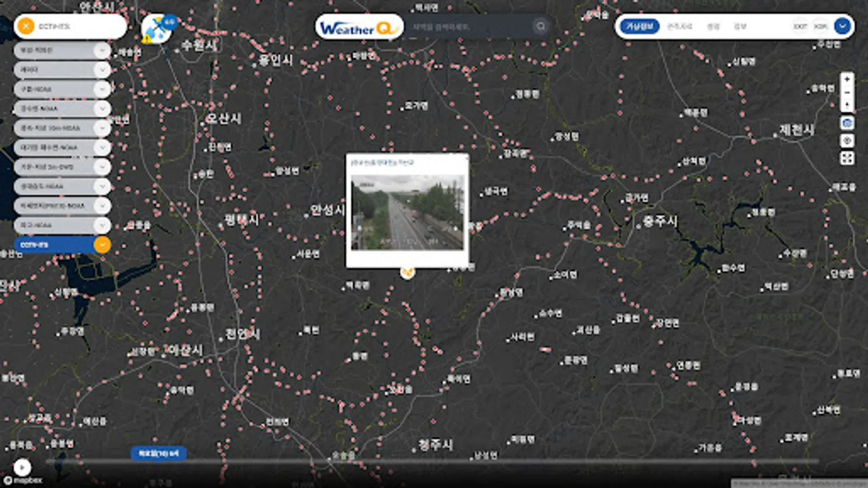Expand the 강수량-NOAA layer dropdown
The image size is (868, 488).
(x=102, y=108)
